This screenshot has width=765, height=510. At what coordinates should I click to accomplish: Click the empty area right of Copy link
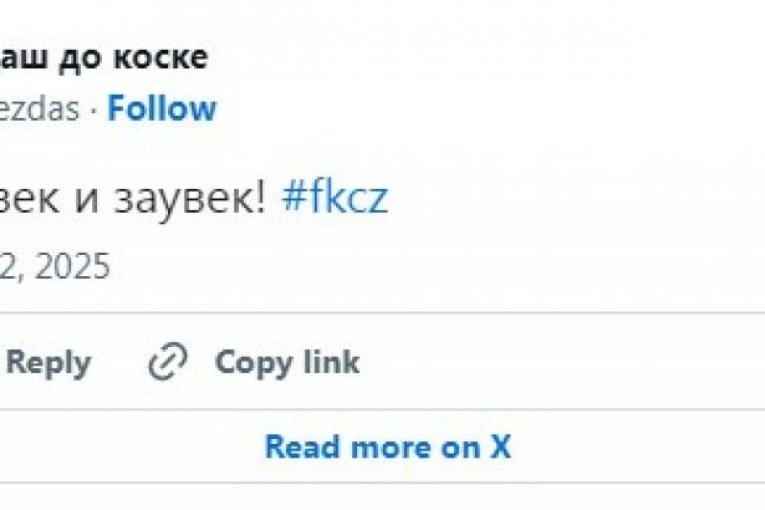coord(560,362)
